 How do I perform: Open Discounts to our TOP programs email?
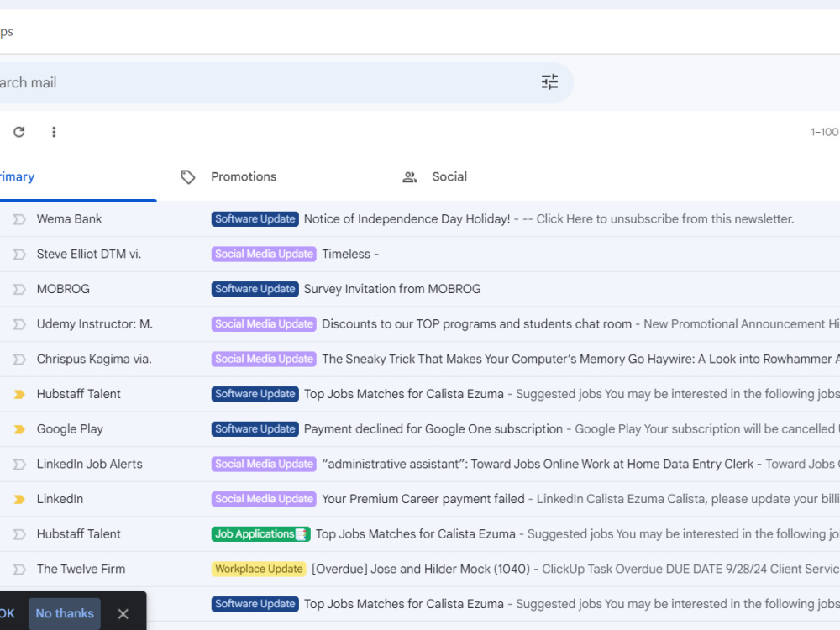[x=477, y=324]
